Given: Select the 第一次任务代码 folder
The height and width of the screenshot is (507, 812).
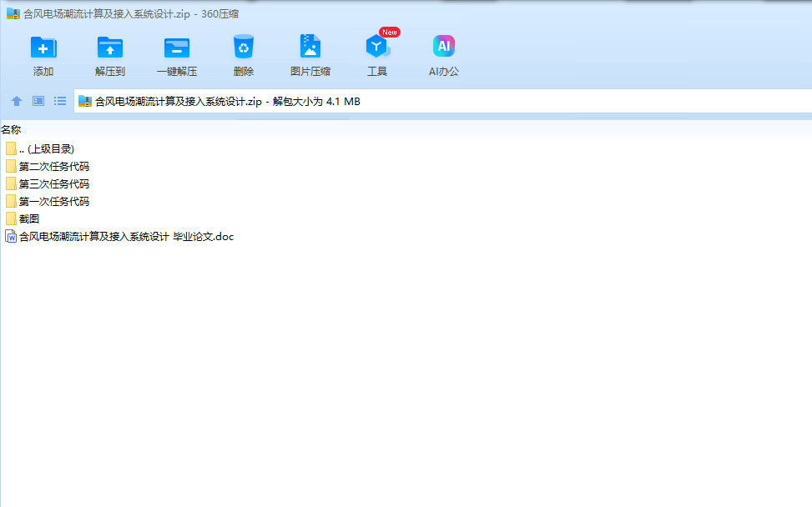Looking at the screenshot, I should pyautogui.click(x=47, y=202).
